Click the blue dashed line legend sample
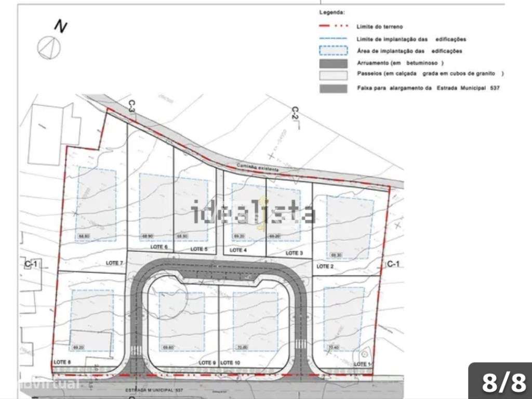This screenshot has width=532, height=399. click(x=334, y=38)
